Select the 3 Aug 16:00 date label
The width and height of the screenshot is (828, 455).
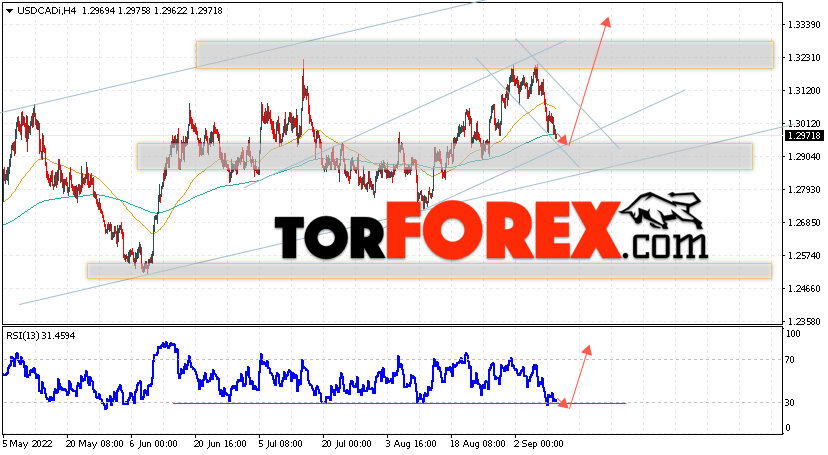pyautogui.click(x=411, y=444)
